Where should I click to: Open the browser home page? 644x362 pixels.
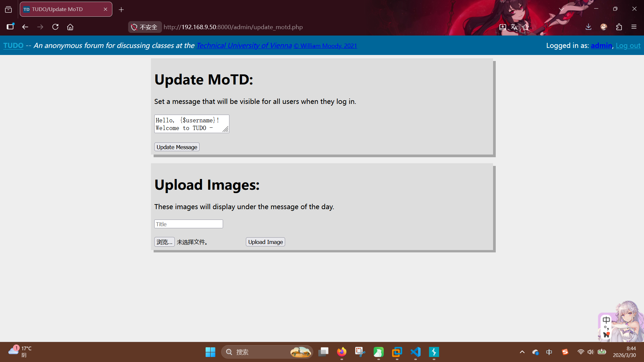tap(70, 27)
